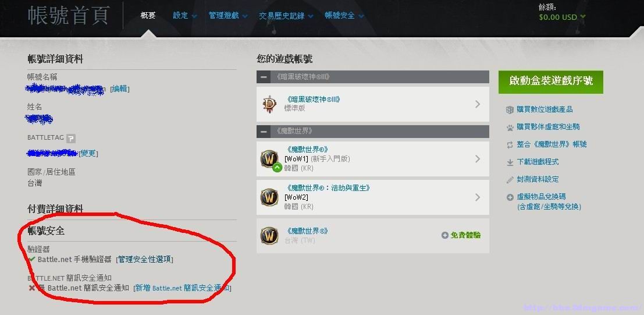This screenshot has height=315, width=644.
Task: Click the 封測資料設定 pencil icon
Action: [x=510, y=180]
